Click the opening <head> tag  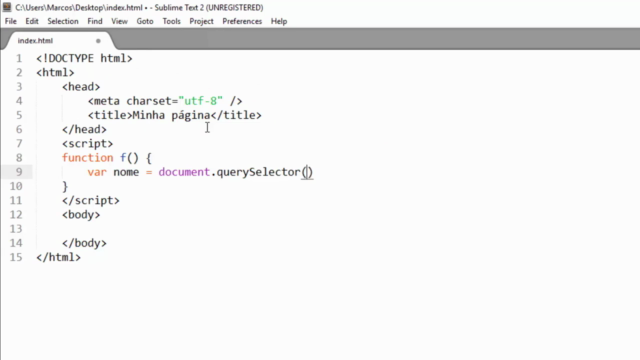coord(81,87)
